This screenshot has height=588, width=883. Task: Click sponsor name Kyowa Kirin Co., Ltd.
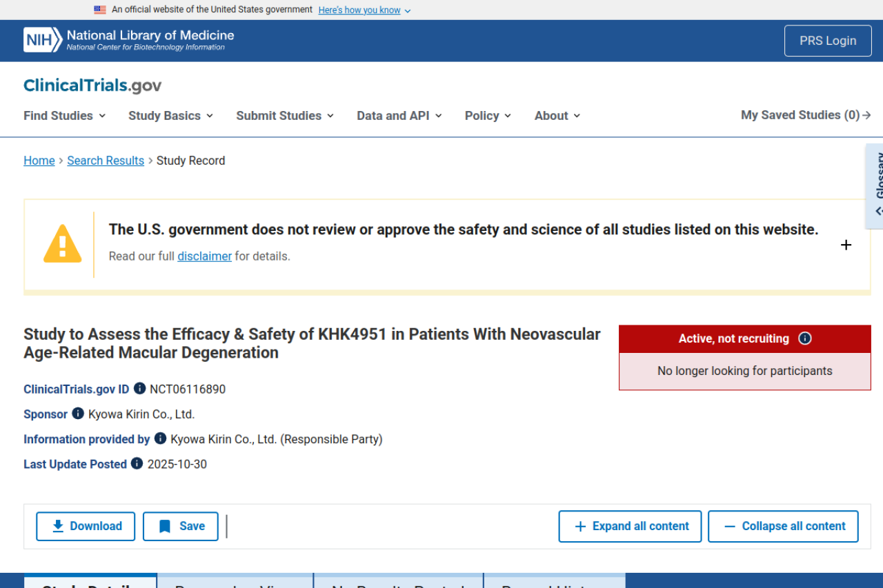pyautogui.click(x=141, y=414)
